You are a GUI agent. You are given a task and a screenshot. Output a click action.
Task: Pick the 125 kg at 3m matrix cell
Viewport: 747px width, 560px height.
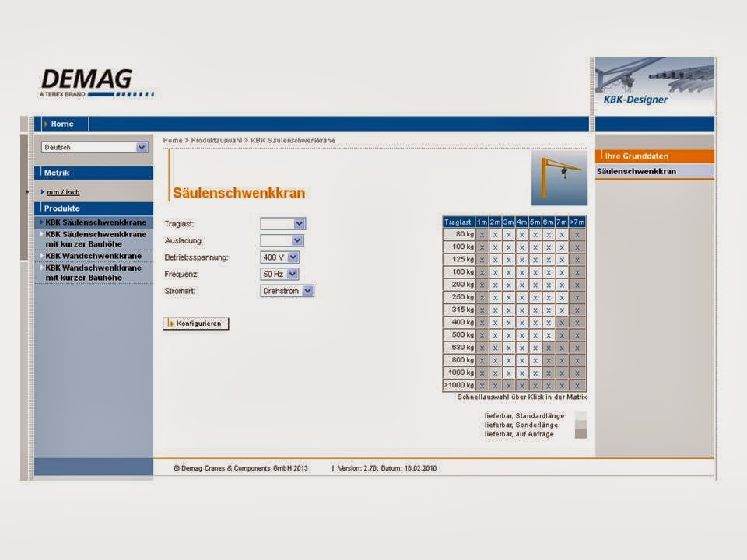tap(508, 260)
